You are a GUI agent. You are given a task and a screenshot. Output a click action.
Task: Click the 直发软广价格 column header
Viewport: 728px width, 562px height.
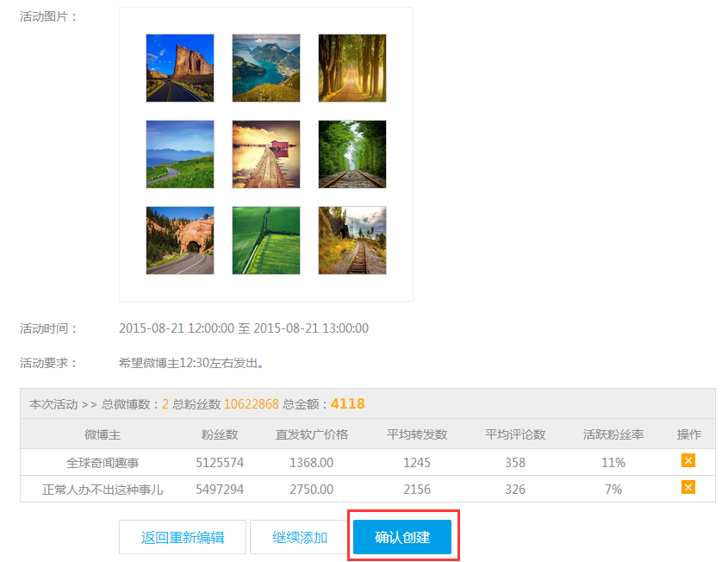(x=311, y=434)
